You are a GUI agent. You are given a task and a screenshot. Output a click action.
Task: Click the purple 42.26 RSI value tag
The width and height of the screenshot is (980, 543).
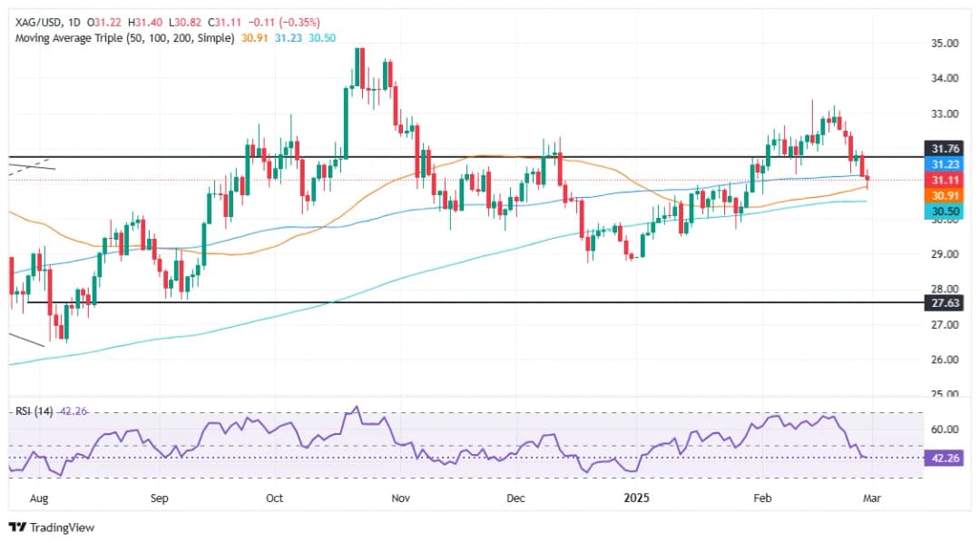946,459
